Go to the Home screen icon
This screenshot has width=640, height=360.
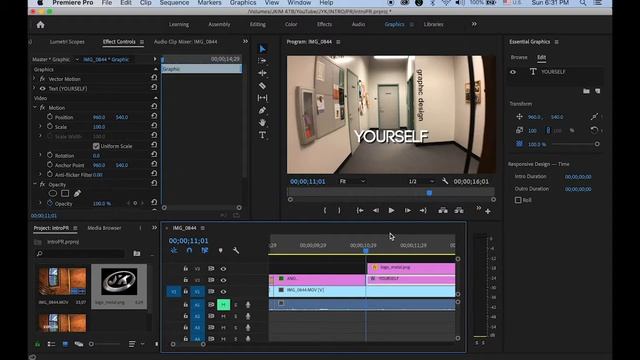[40, 25]
